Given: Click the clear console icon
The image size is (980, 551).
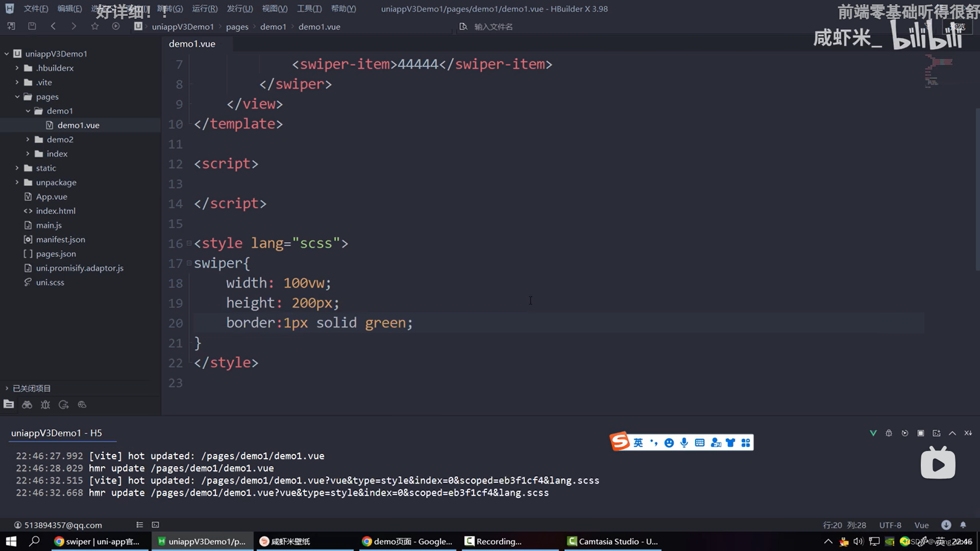Looking at the screenshot, I should [x=968, y=433].
